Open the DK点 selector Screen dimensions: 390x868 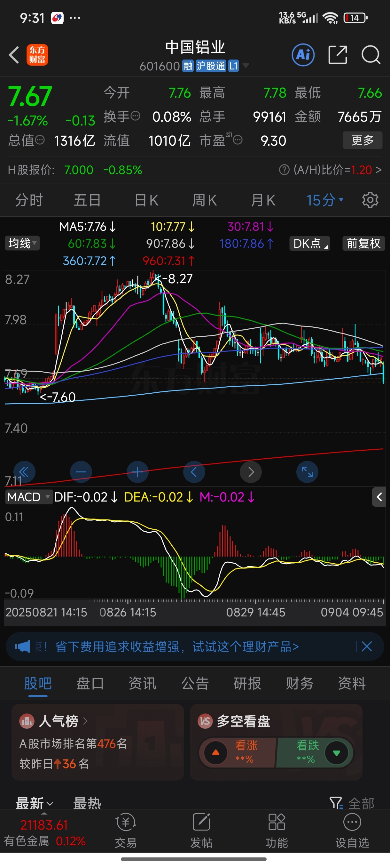309,243
